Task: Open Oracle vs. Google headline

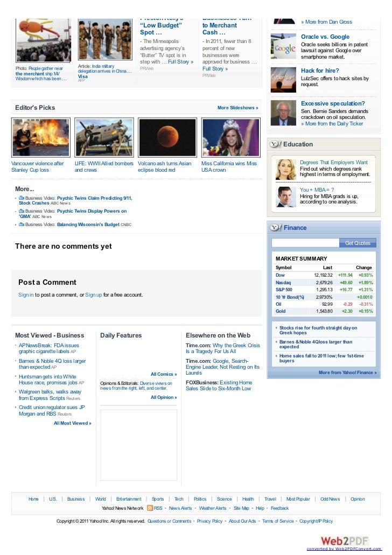Action: (x=325, y=37)
